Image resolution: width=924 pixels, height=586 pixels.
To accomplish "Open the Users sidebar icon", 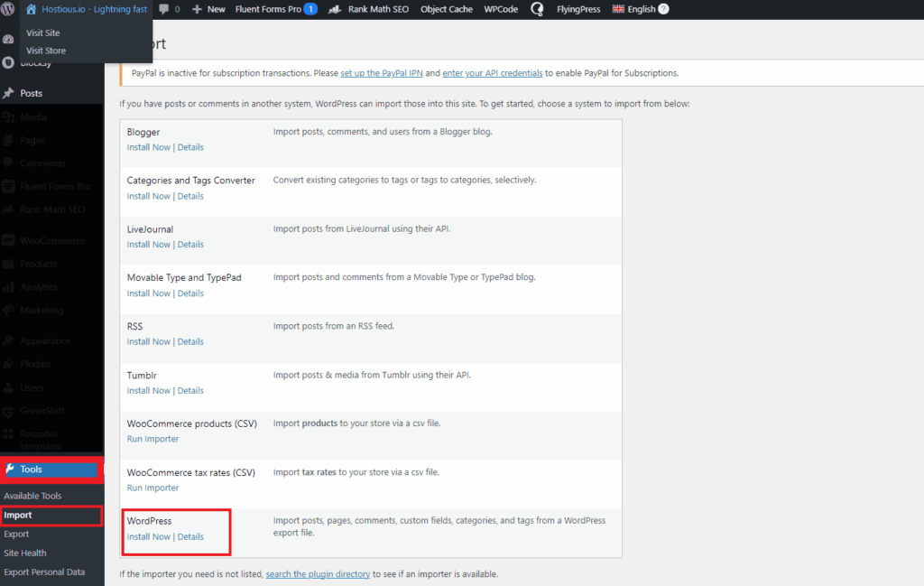I will pyautogui.click(x=9, y=386).
